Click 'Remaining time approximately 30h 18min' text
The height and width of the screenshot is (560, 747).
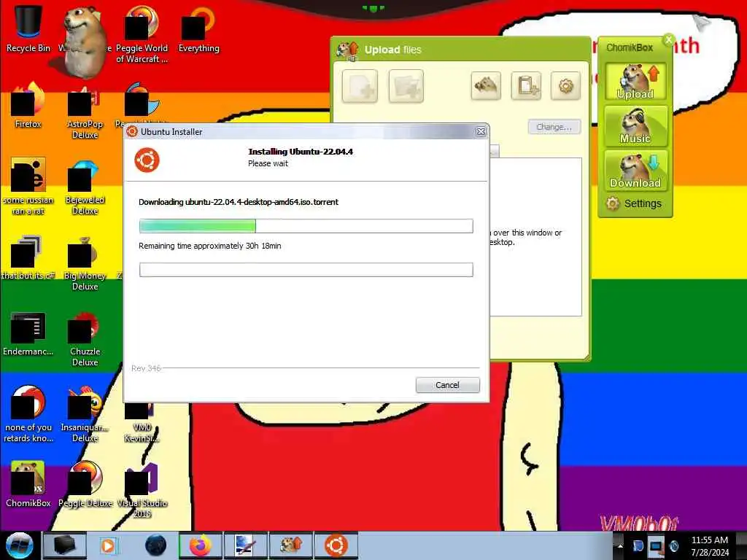(x=209, y=246)
